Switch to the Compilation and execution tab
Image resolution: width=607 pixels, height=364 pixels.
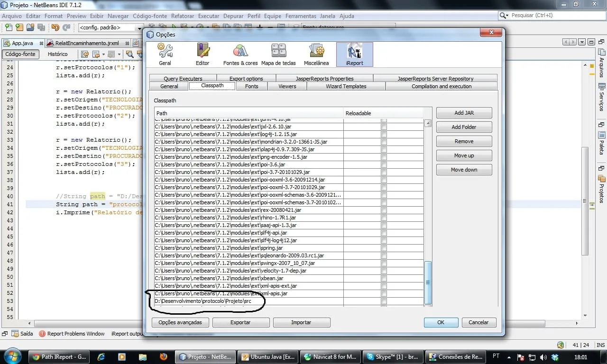tap(441, 86)
